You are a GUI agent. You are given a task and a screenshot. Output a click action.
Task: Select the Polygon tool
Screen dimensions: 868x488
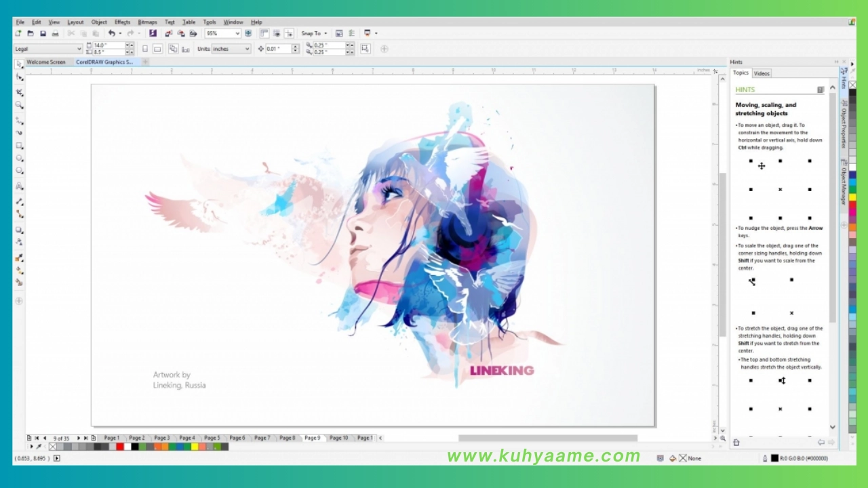19,171
